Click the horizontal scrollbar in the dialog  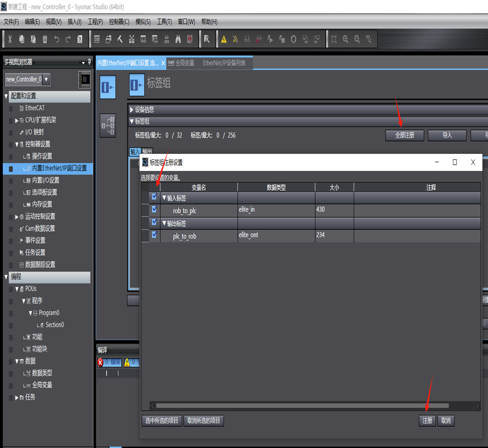(x=303, y=406)
